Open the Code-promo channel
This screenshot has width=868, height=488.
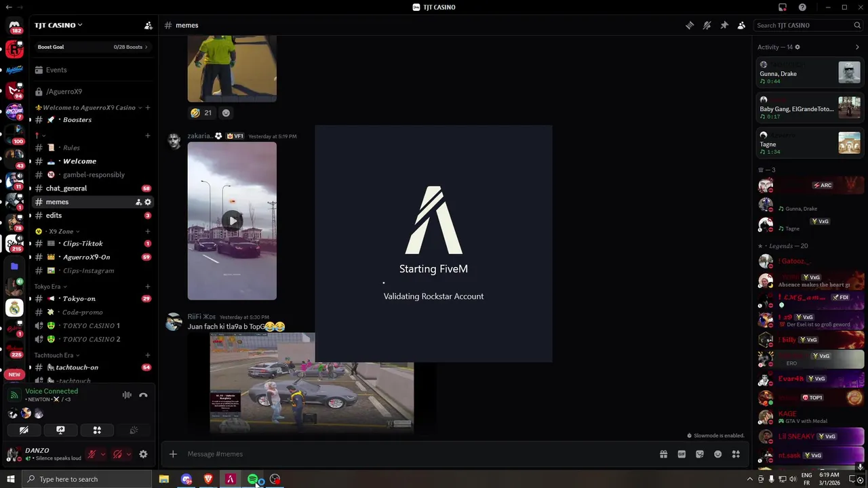tap(92, 312)
